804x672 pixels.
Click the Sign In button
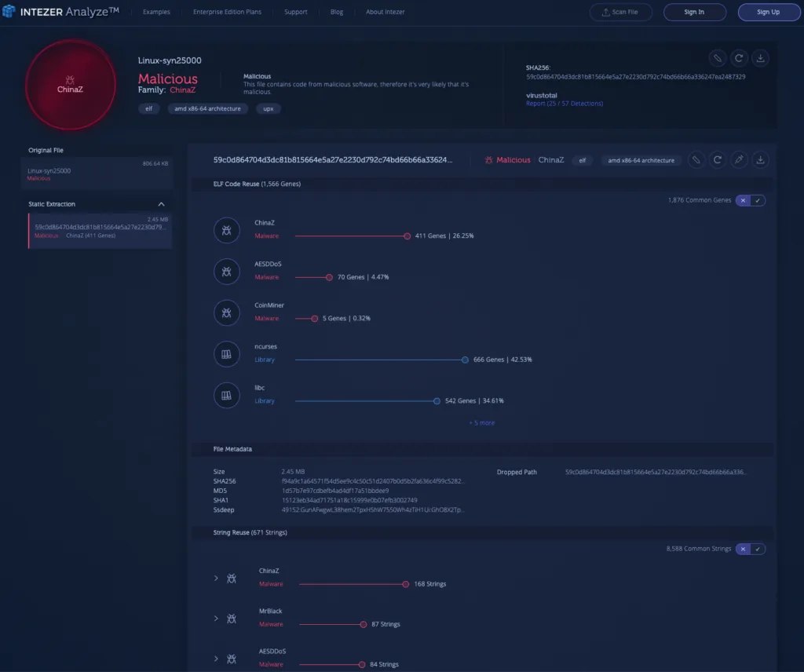(x=695, y=12)
